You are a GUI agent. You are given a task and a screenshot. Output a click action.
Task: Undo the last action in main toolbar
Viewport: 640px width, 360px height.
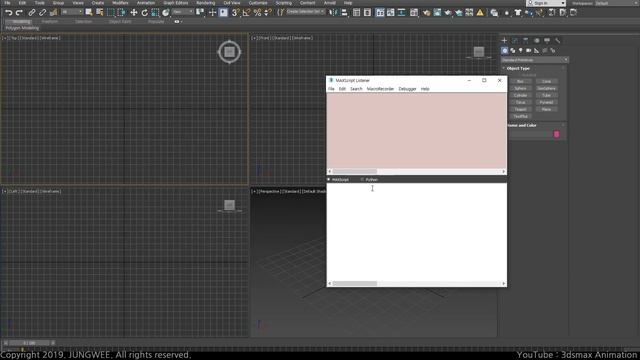coord(9,13)
